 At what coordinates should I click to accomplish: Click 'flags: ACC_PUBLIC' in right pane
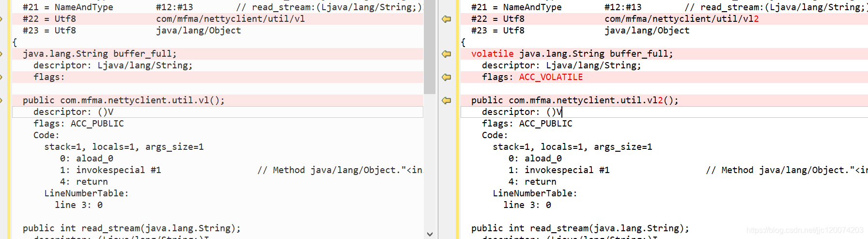527,124
